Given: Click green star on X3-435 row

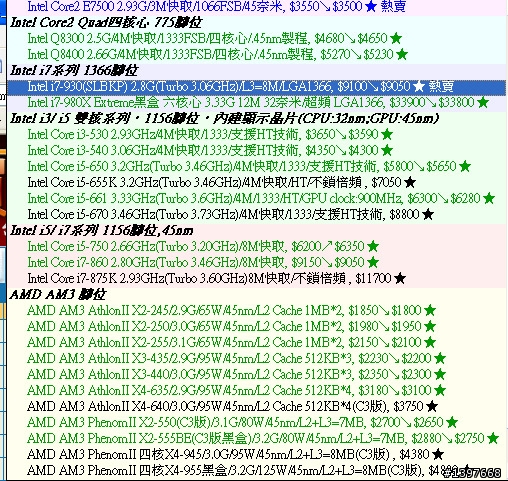Looking at the screenshot, I should click(440, 358).
